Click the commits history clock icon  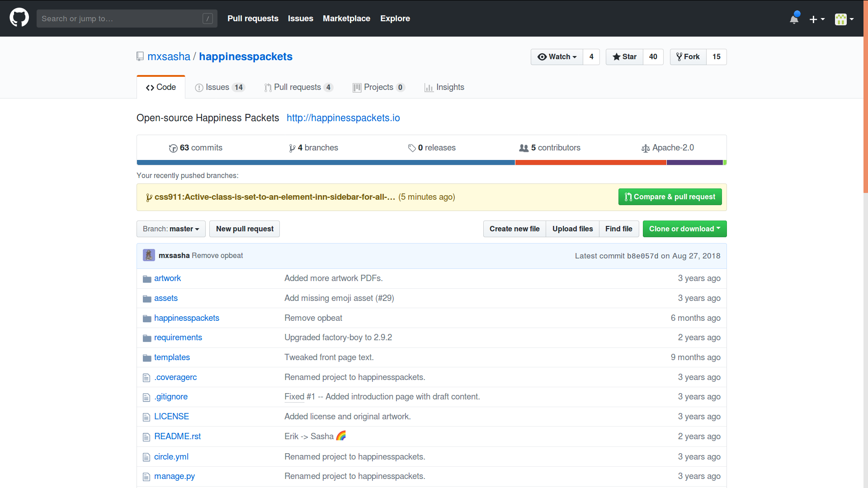(x=173, y=148)
